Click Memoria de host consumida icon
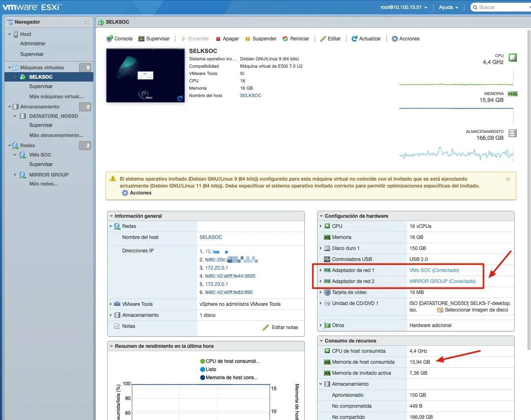Viewport: 531px width, 420px height. click(327, 362)
